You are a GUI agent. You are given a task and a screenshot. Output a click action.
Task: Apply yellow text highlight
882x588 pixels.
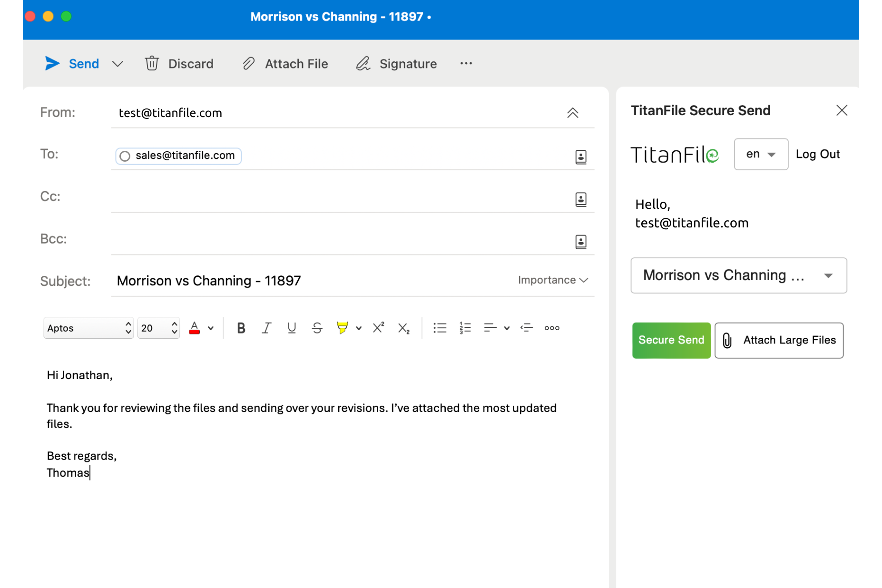pyautogui.click(x=342, y=328)
